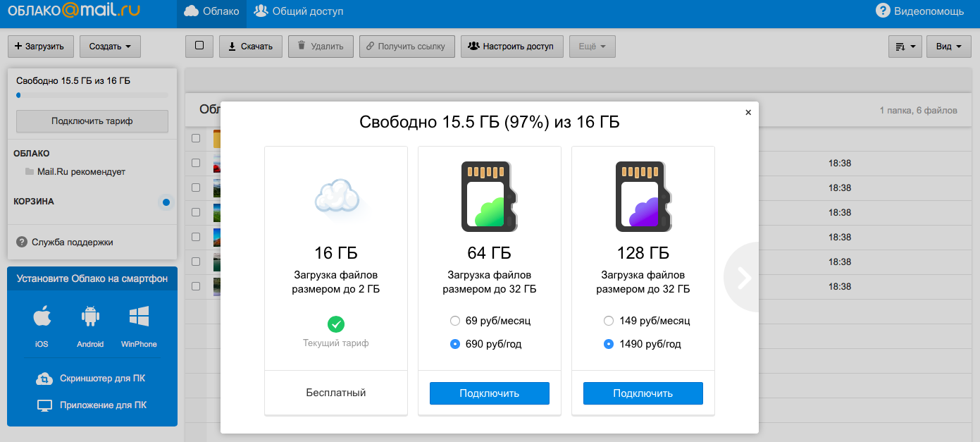Click the 128 ГБ memory card icon
The image size is (980, 442).
[x=643, y=196]
